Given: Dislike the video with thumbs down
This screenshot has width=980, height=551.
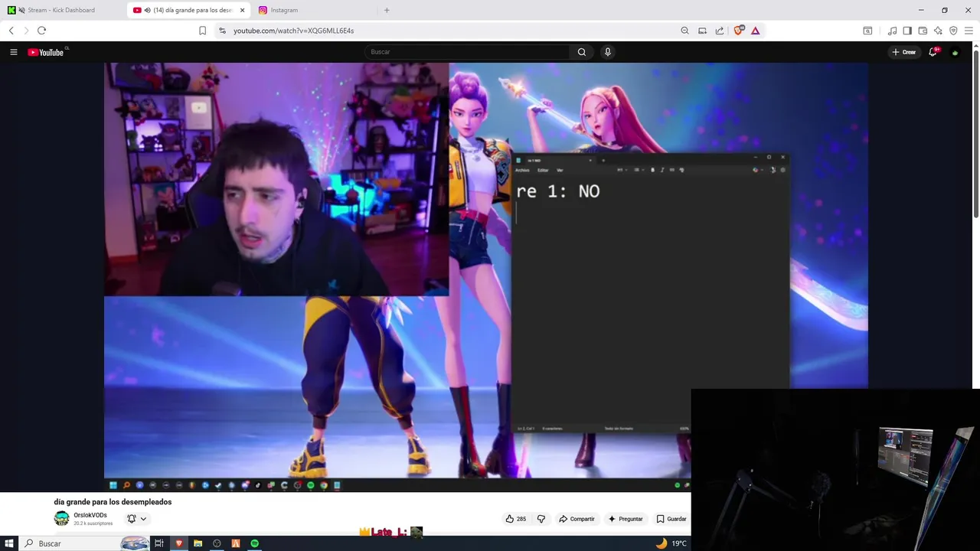Looking at the screenshot, I should tap(541, 519).
